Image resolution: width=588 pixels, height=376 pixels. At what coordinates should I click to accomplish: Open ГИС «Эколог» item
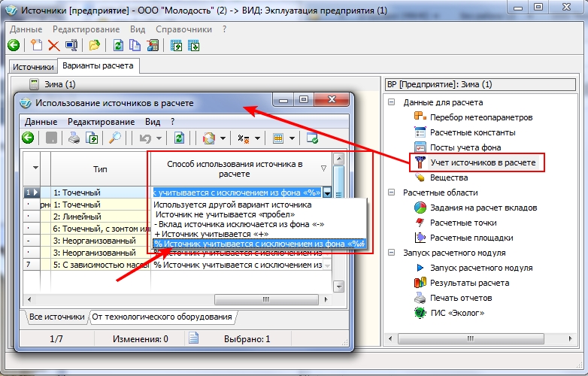pos(457,313)
